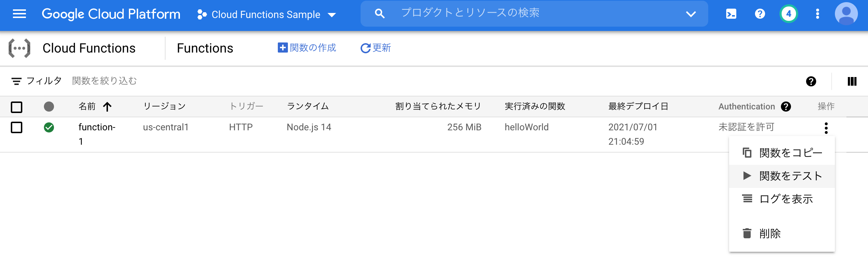
Task: Click the 256 MiB memory cell
Action: pos(464,127)
